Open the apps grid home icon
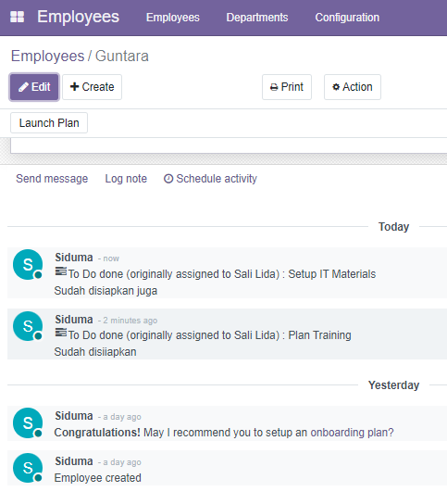The height and width of the screenshot is (504, 447). [x=17, y=17]
